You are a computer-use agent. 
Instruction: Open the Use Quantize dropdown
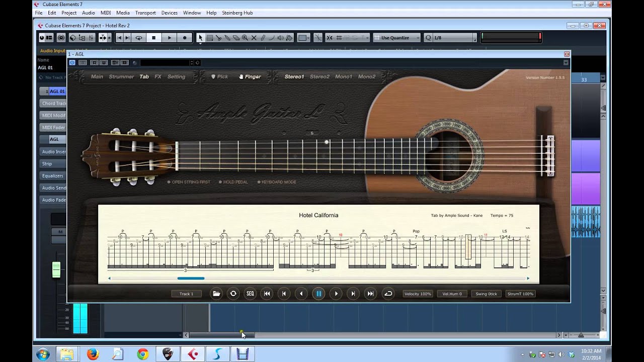(x=396, y=38)
